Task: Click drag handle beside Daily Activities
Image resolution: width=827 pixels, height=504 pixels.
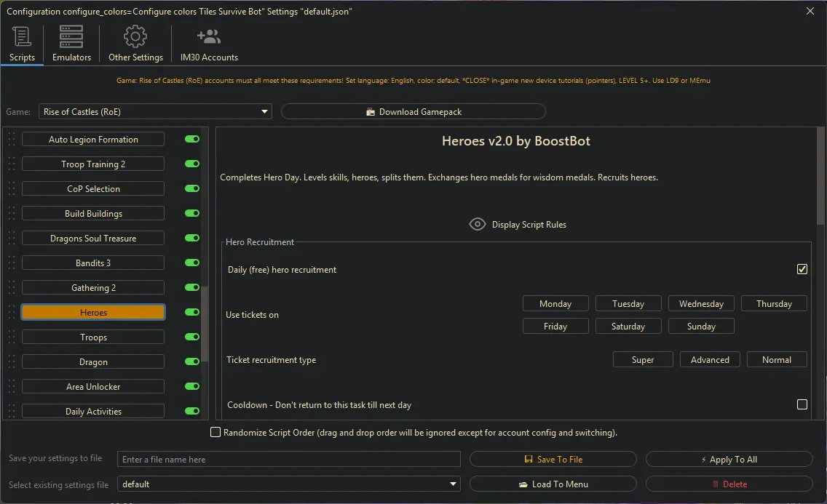Action: point(12,412)
